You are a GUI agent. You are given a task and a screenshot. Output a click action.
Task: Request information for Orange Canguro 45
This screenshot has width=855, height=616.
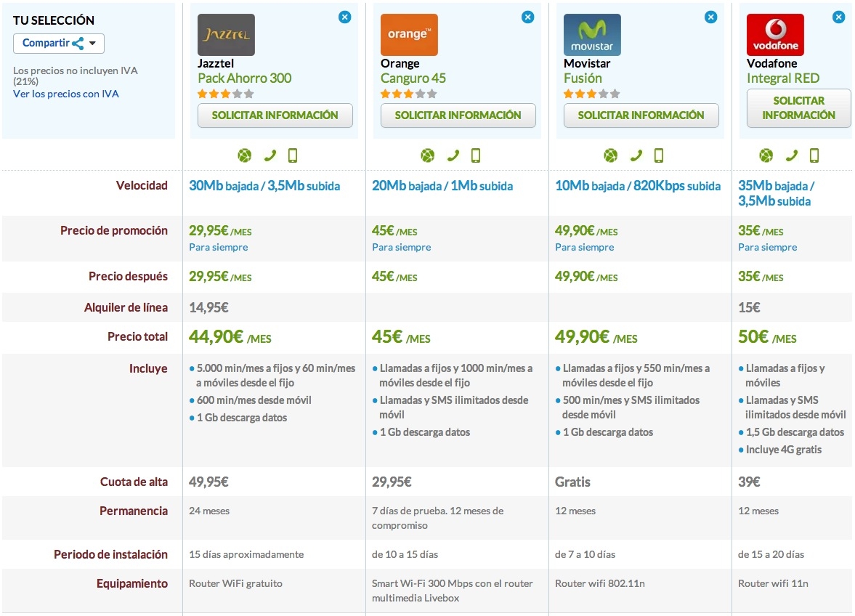[x=458, y=115]
